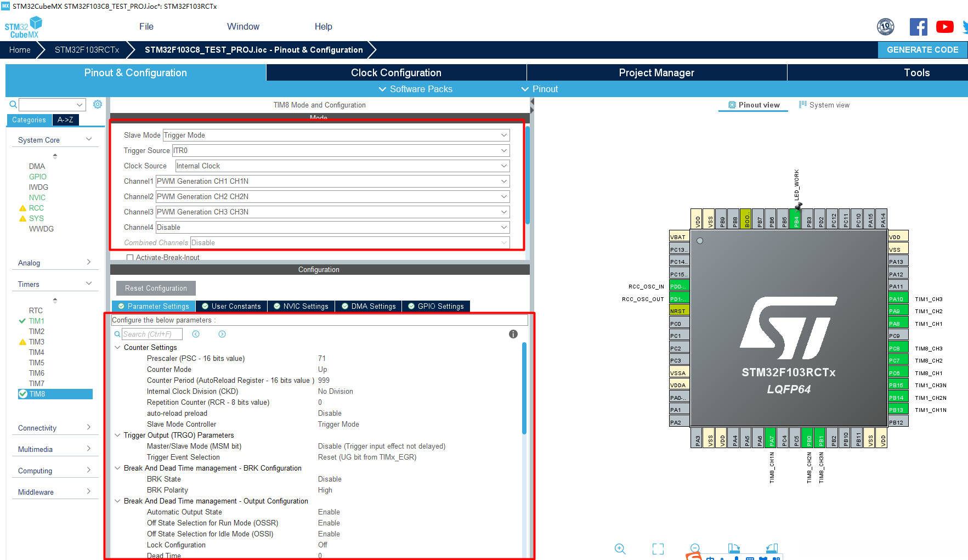Click the STM32F103RCTx breadcrumb
The height and width of the screenshot is (560, 968).
pyautogui.click(x=87, y=49)
